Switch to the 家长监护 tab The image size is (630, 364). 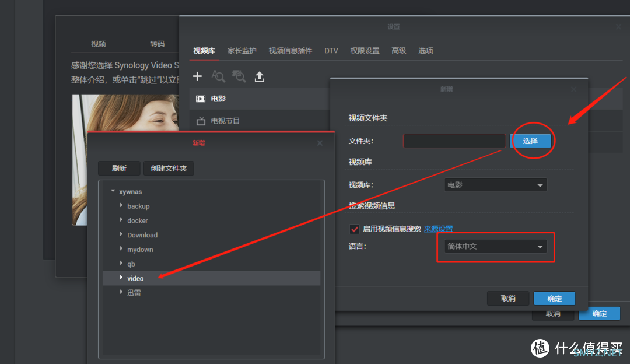(242, 51)
